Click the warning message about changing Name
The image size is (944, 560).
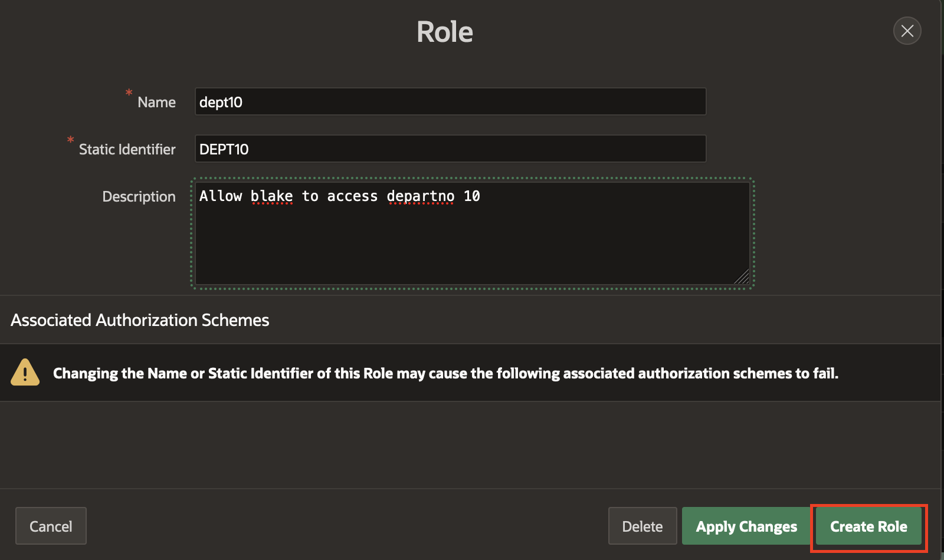446,373
